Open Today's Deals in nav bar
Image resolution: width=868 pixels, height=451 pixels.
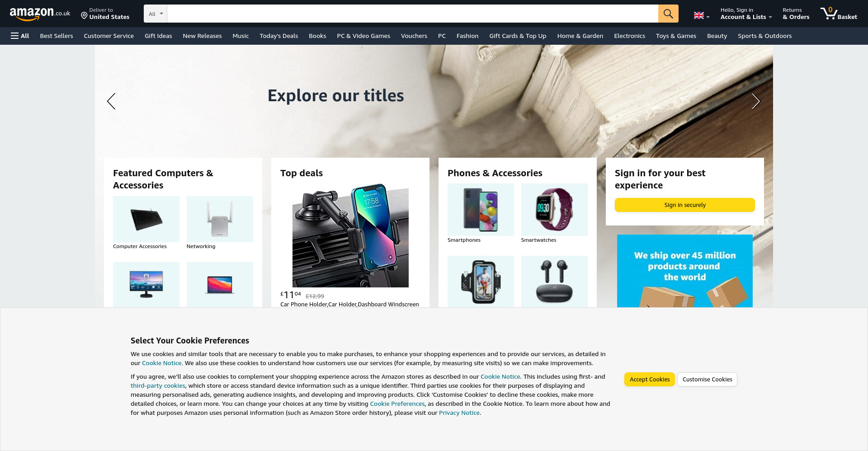[279, 36]
